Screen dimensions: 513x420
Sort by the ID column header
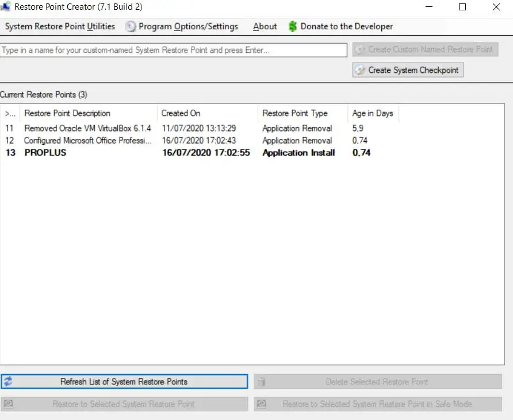point(10,113)
